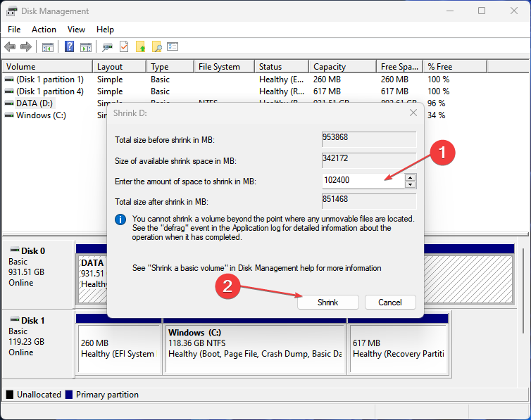This screenshot has width=531, height=420.
Task: Click the folder with green up arrow icon
Action: [x=141, y=46]
